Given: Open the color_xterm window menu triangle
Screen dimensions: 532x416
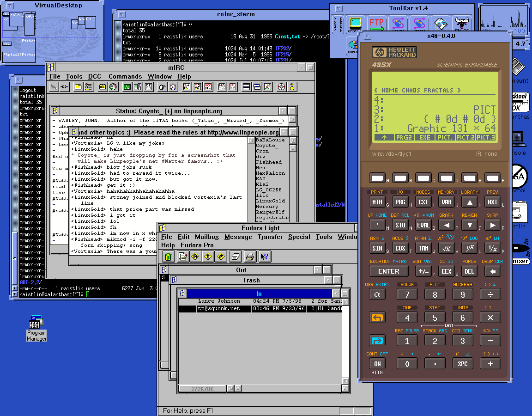Looking at the screenshot, I should [121, 15].
